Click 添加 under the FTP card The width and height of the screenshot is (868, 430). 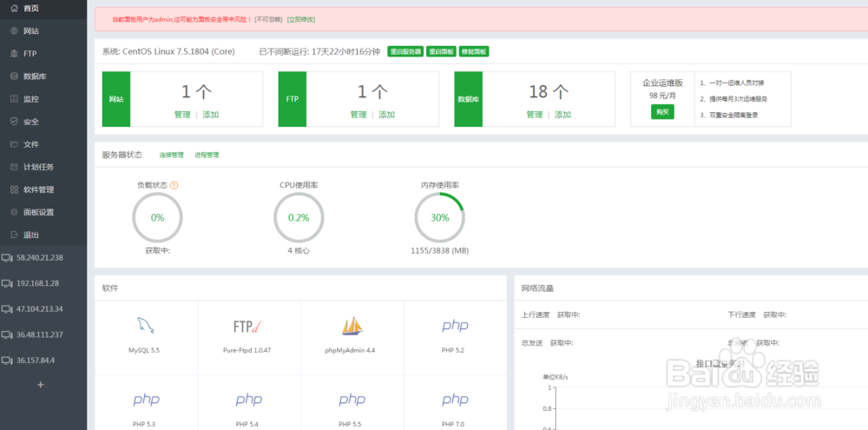(x=386, y=115)
